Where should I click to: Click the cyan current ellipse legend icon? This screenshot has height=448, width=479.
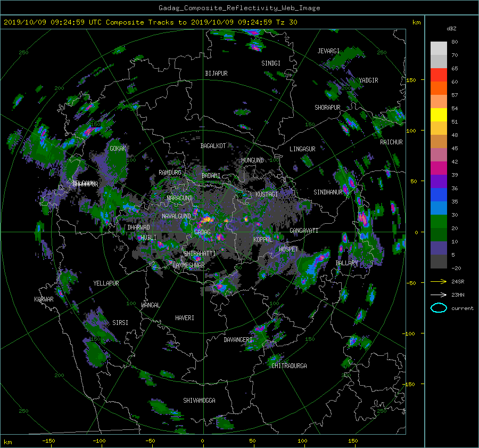point(439,308)
